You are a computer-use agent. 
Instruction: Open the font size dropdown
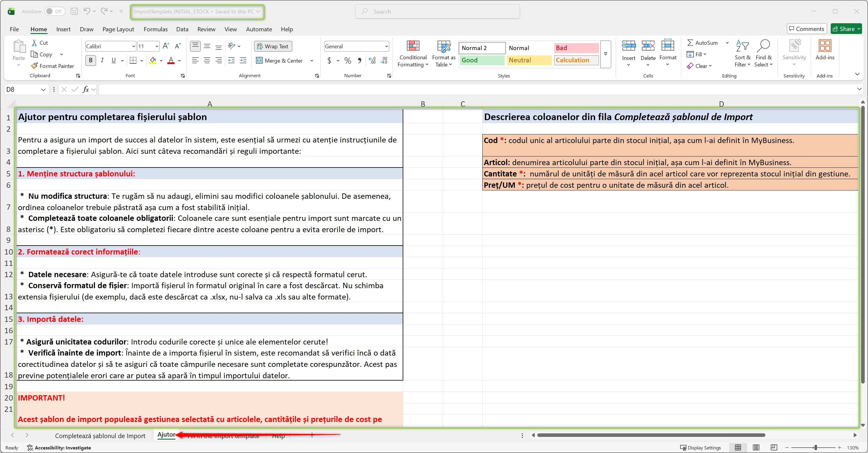157,46
